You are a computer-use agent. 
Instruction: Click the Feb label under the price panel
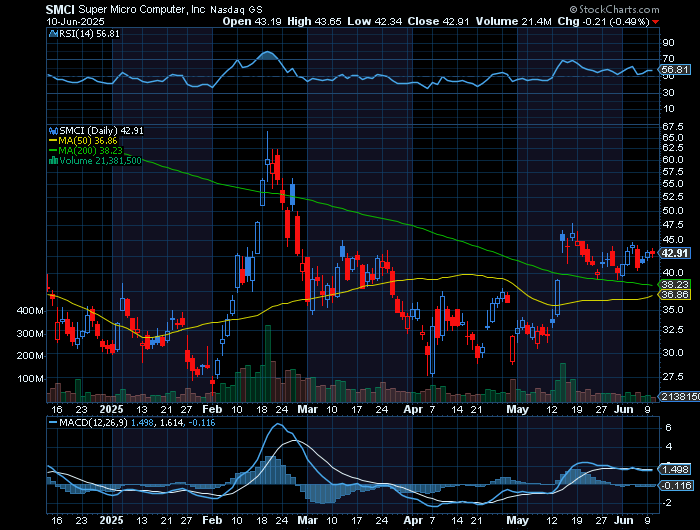pyautogui.click(x=212, y=409)
